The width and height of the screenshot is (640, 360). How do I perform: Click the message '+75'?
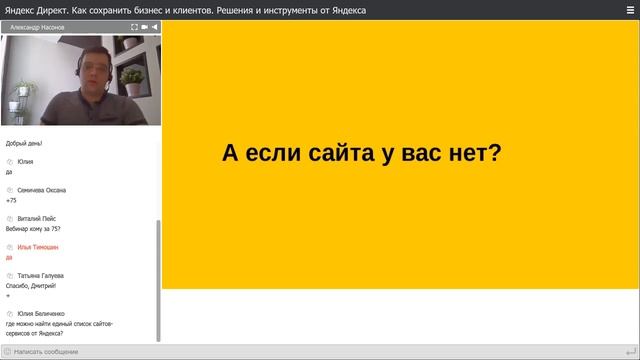(11, 200)
